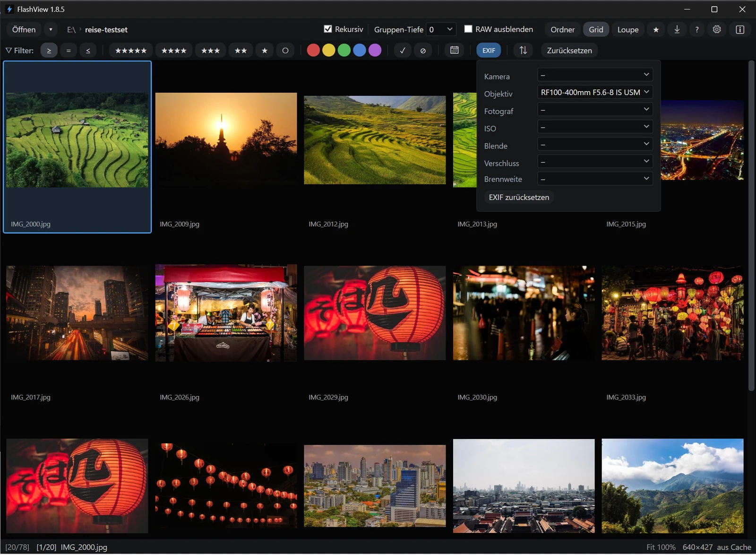Viewport: 756px width, 555px height.
Task: Filter by red color label
Action: point(313,50)
